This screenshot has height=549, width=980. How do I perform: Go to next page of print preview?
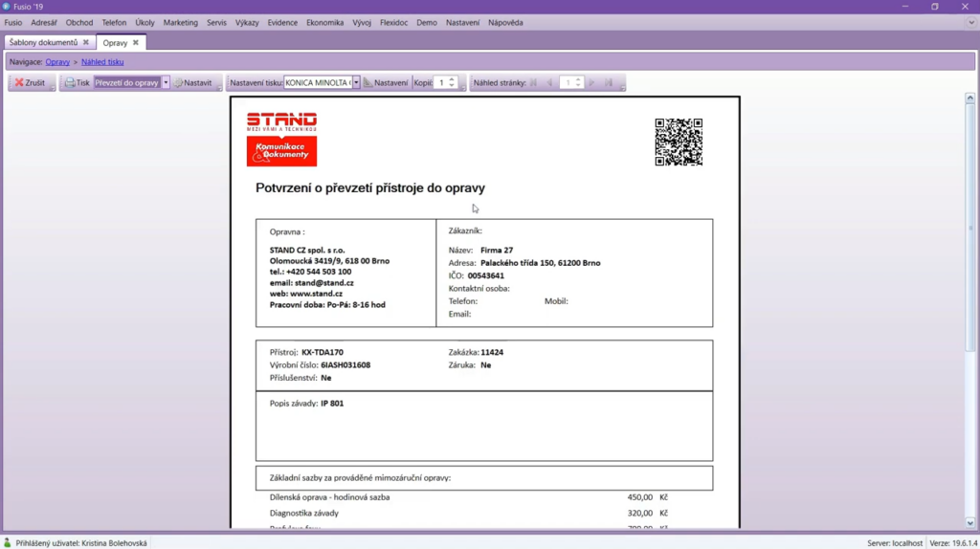coord(592,83)
